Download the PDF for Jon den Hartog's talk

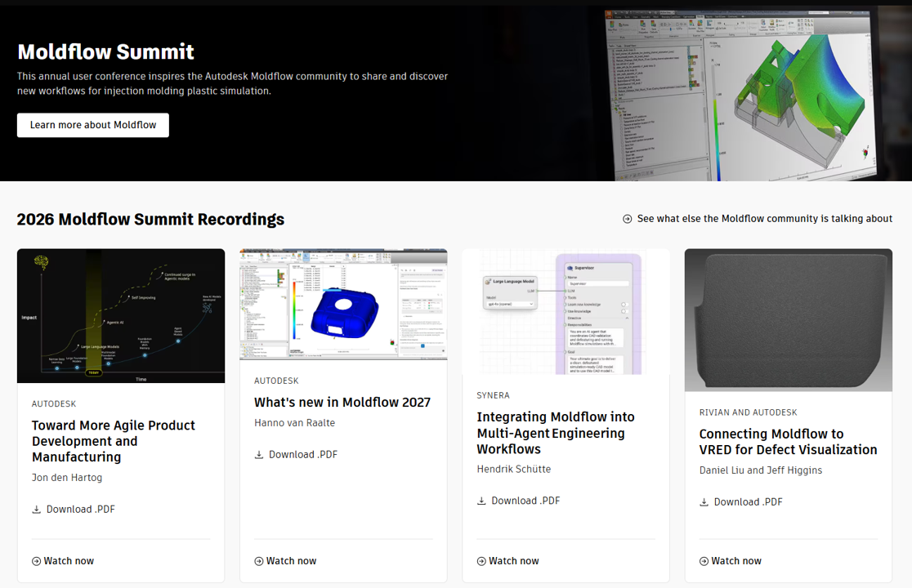click(74, 509)
